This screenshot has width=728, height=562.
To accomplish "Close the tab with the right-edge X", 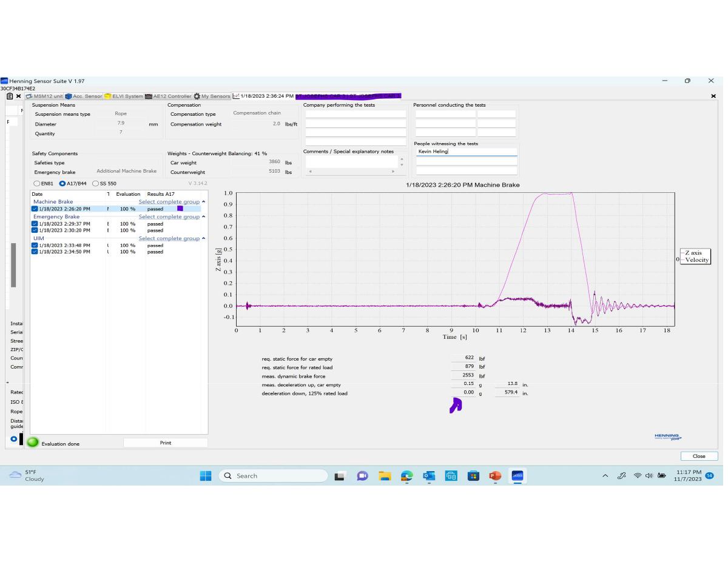I will click(713, 96).
